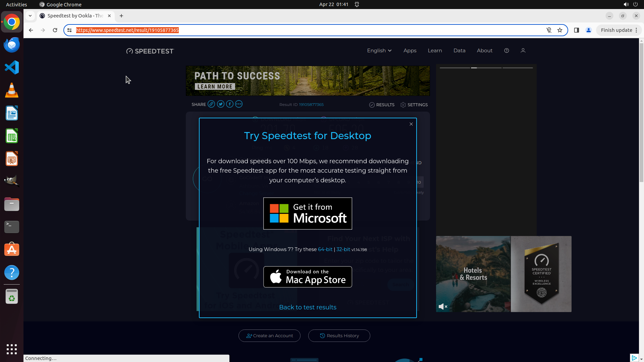Open user account profile icon
Viewport: 644px width, 362px height.
point(523,51)
